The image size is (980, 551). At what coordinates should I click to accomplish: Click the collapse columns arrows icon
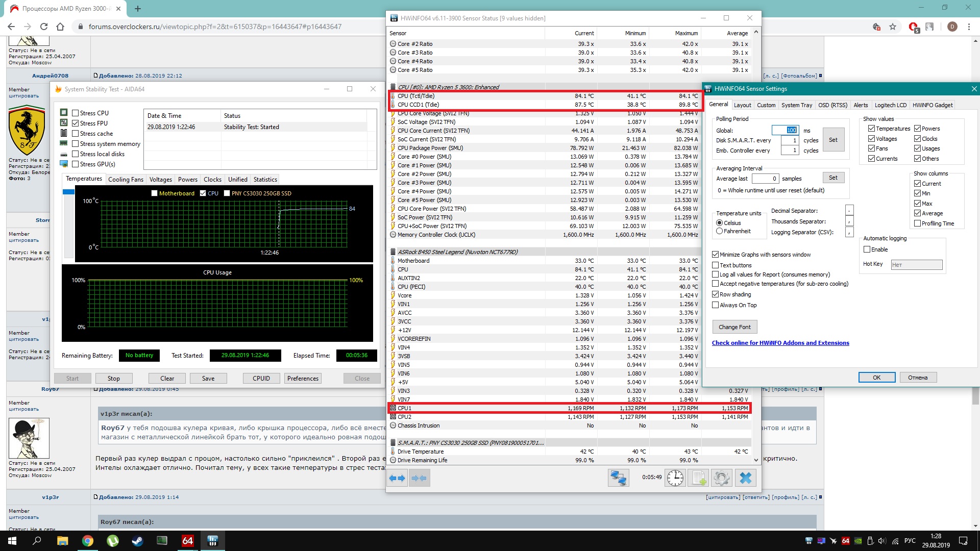click(419, 478)
